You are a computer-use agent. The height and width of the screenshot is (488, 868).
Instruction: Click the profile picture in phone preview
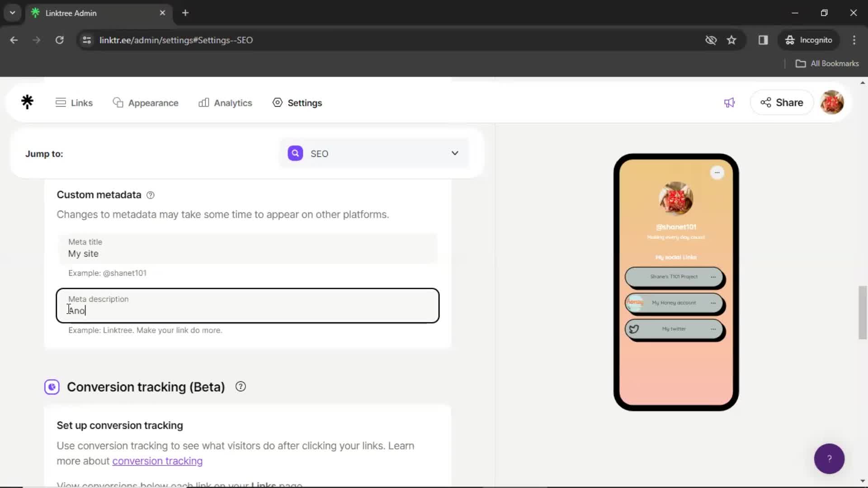(x=676, y=198)
